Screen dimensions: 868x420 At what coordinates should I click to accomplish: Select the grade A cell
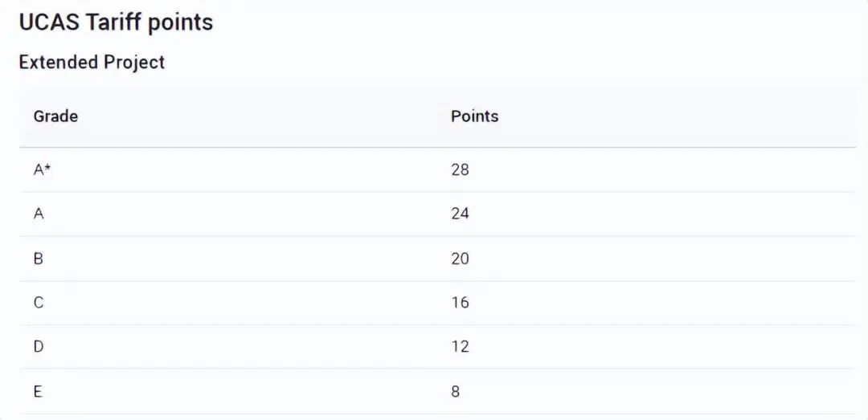(x=39, y=214)
